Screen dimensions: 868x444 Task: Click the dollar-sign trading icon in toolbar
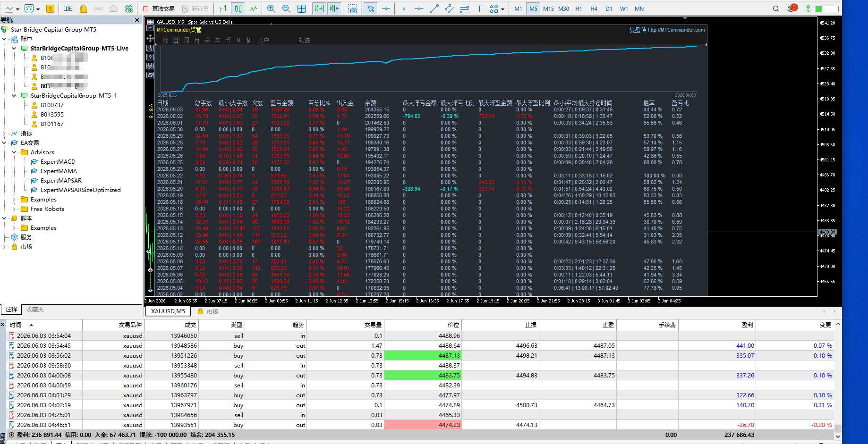coord(50,8)
